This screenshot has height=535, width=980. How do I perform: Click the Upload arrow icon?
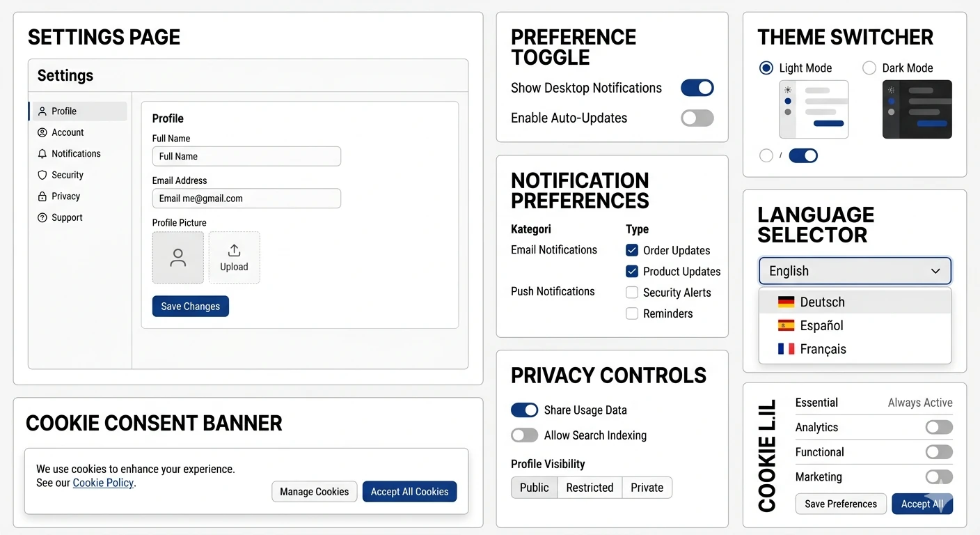(234, 251)
